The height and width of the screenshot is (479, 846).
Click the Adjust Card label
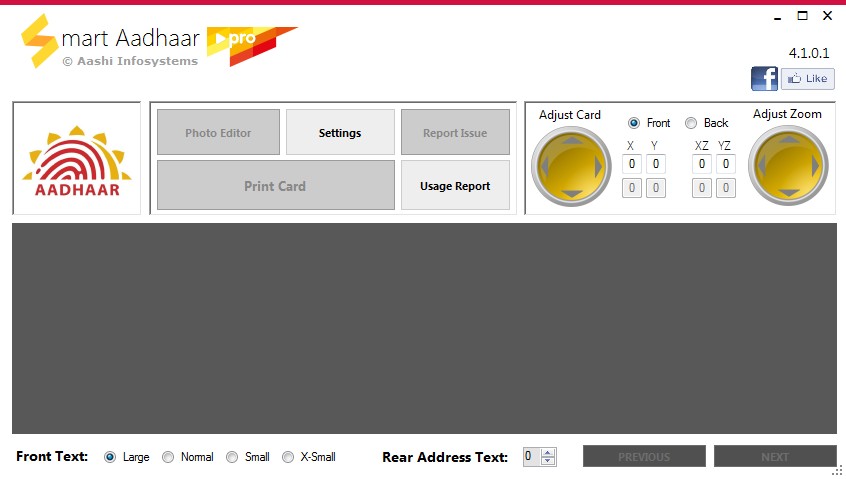570,115
